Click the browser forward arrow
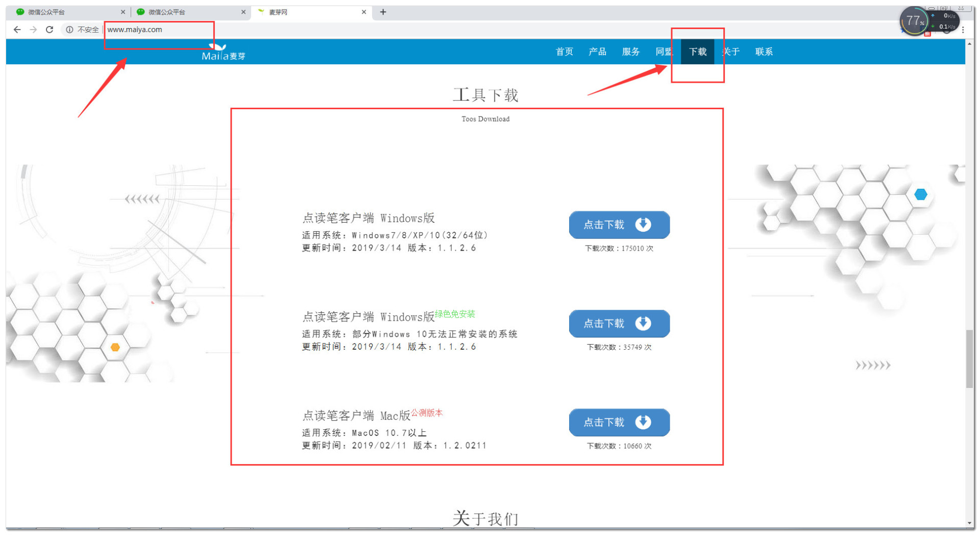The image size is (980, 535). click(33, 30)
